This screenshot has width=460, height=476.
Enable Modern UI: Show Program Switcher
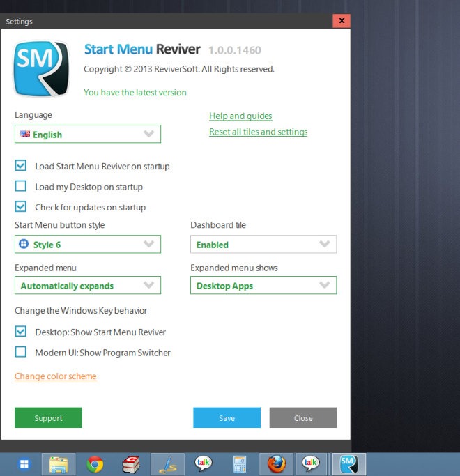pos(21,352)
